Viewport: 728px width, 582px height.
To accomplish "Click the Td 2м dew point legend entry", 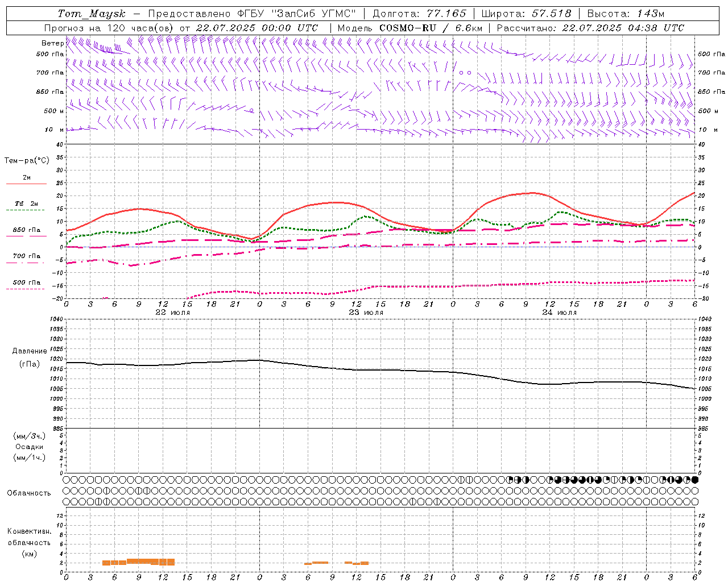I will coord(26,206).
